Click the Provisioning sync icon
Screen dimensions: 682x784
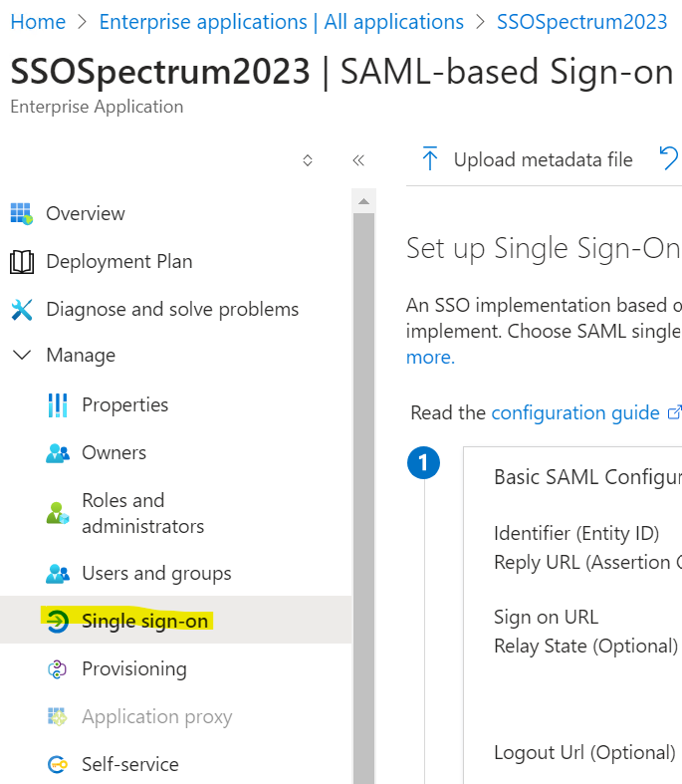pyautogui.click(x=58, y=669)
